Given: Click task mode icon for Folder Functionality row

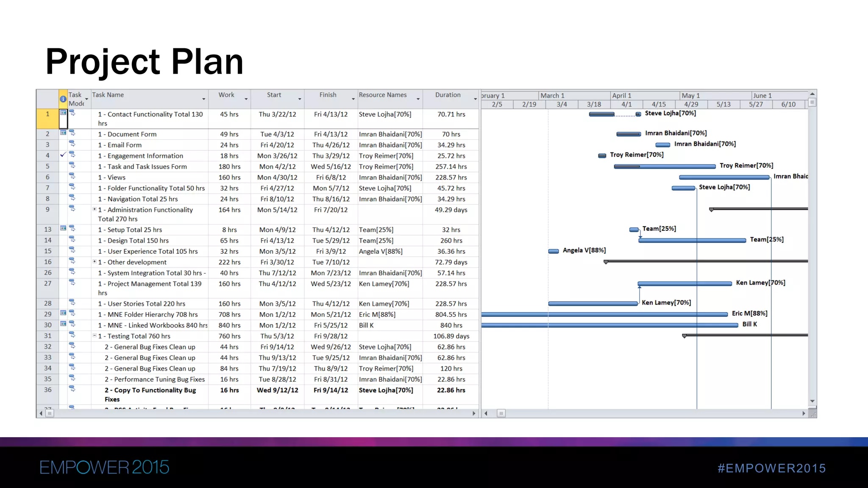Looking at the screenshot, I should (72, 187).
